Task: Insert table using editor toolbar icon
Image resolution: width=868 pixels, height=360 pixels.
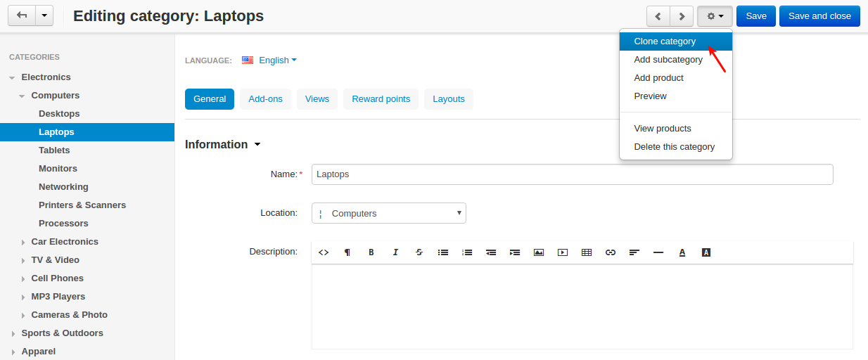Action: click(587, 252)
